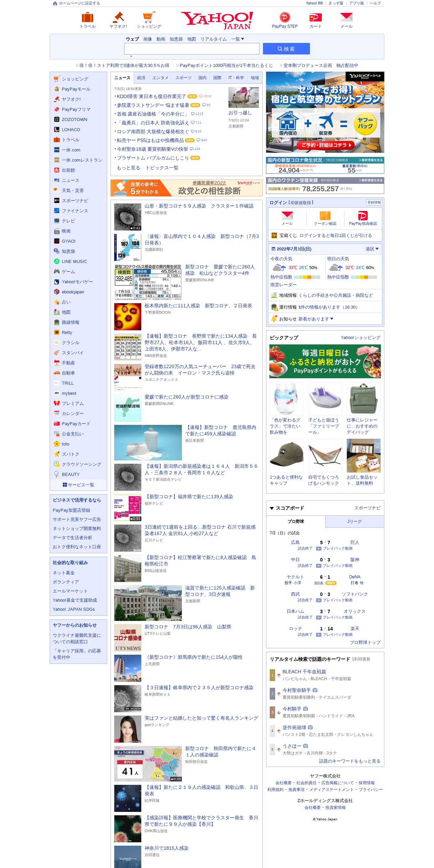Viewport: 434px width, 868px height.
Task: Click the LINE MUSIC sidebar icon
Action: tap(57, 261)
